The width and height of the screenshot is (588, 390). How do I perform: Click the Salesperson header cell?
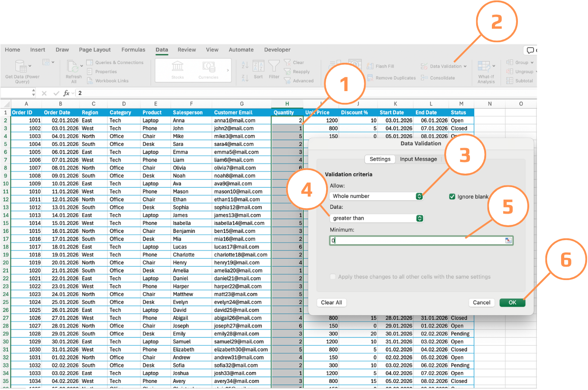(191, 113)
